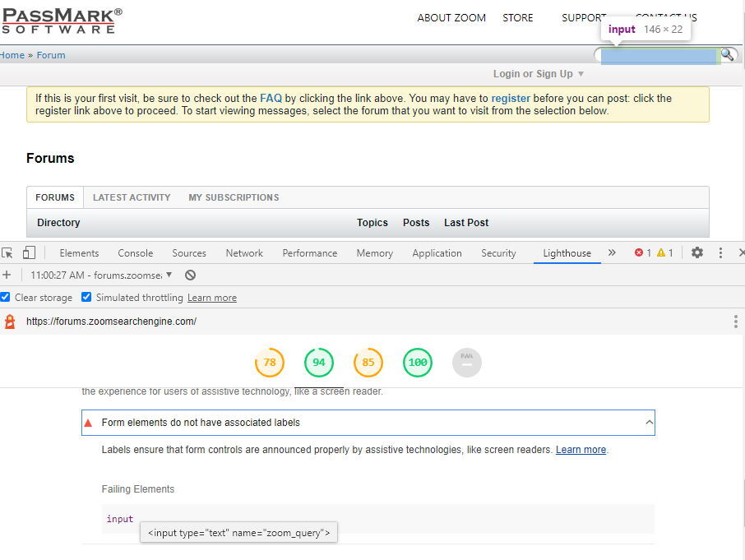
Task: Switch to the Elements tab
Action: pos(79,253)
